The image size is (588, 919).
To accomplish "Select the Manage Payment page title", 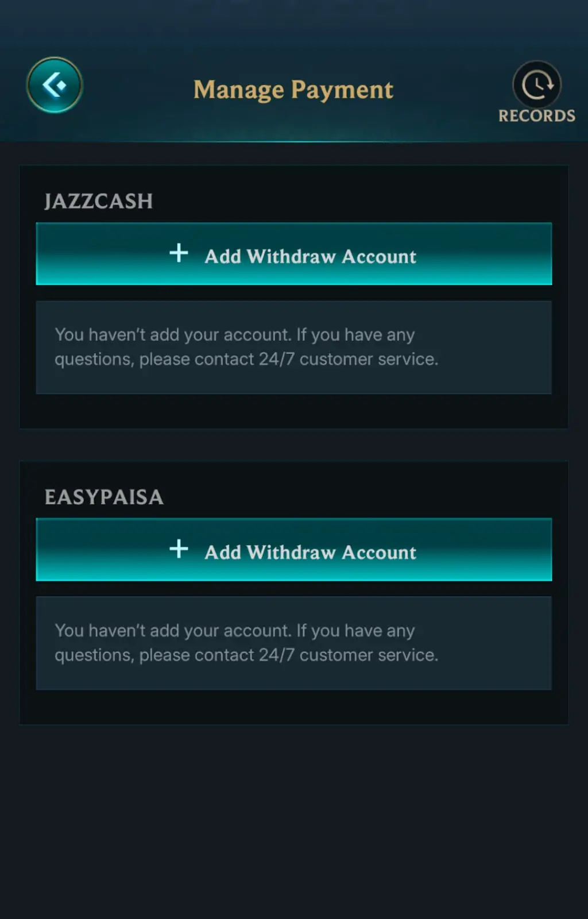I will [293, 90].
